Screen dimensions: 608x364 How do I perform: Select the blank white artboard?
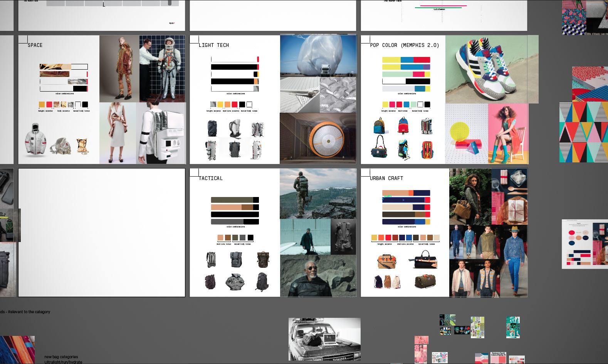click(102, 232)
